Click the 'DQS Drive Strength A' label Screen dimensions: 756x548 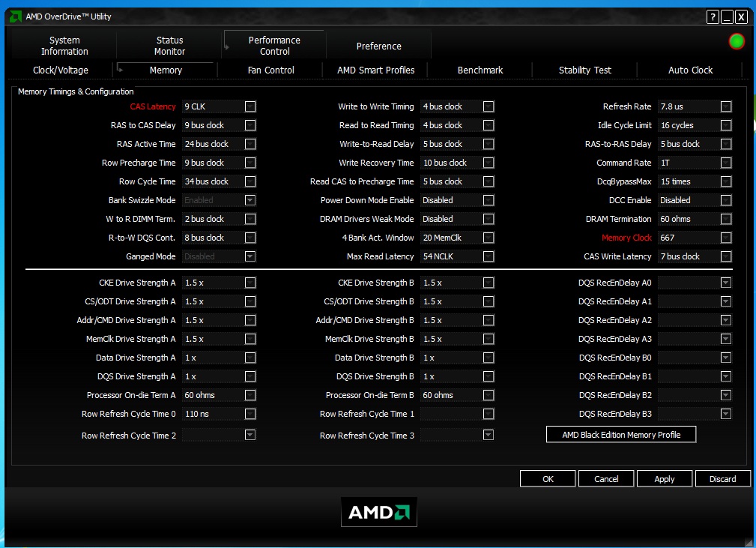coord(136,377)
